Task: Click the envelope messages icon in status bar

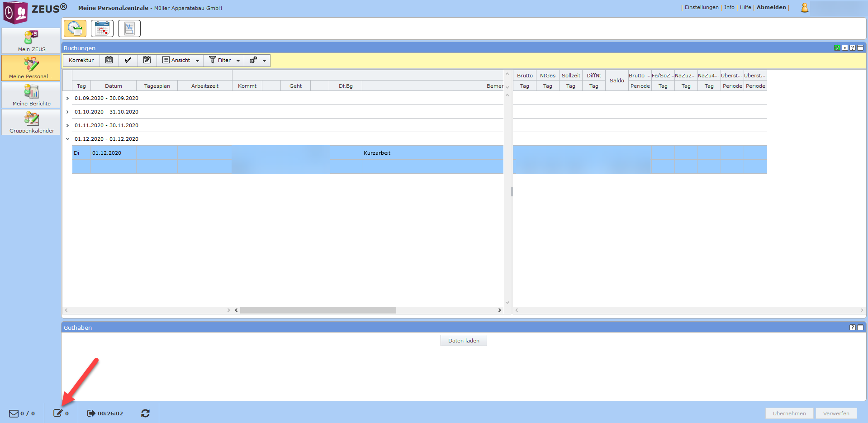Action: point(14,413)
